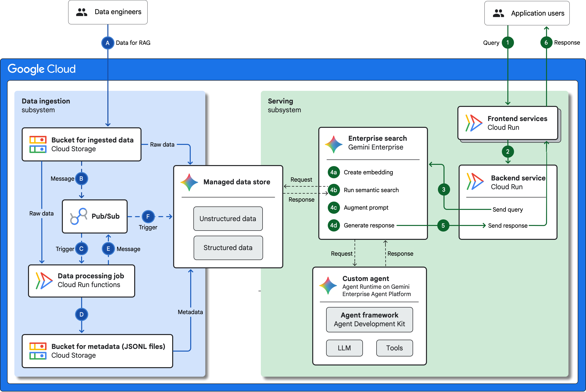
Task: Click the Data for RAG label
Action: (x=133, y=43)
